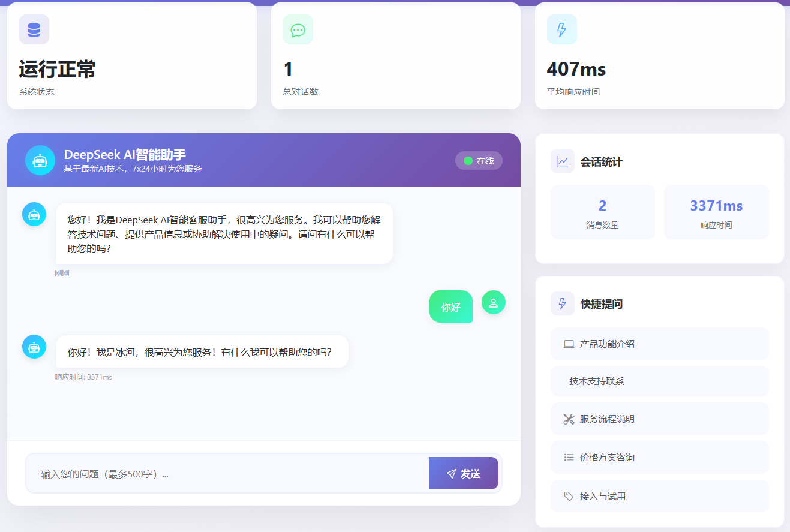Click the green chat bubble icon
The width and height of the screenshot is (790, 532).
[298, 29]
